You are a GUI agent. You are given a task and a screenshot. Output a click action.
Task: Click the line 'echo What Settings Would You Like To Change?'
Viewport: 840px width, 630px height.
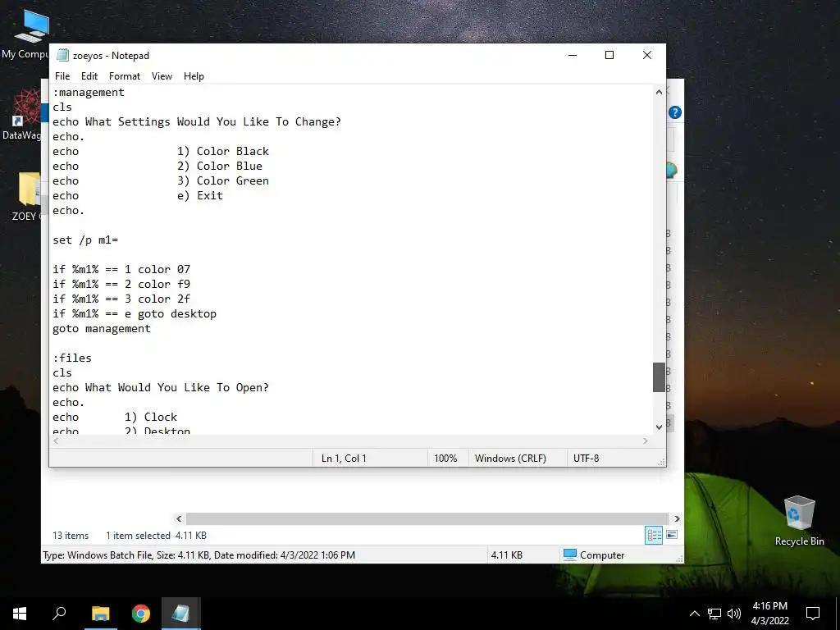point(197,121)
